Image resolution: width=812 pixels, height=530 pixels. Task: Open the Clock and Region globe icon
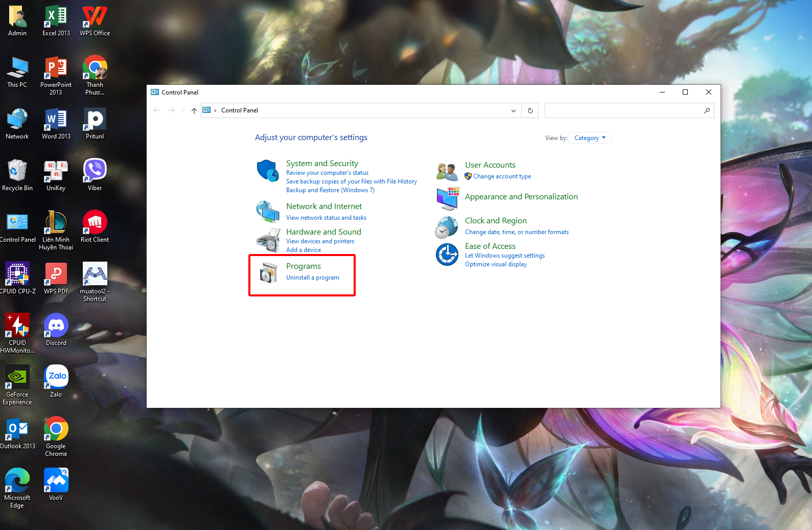coord(446,227)
